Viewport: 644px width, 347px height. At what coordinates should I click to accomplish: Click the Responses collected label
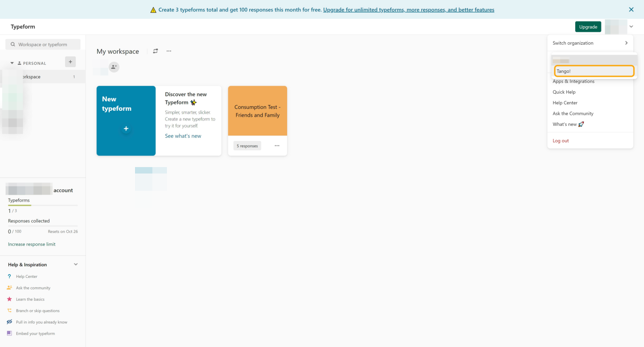point(29,221)
